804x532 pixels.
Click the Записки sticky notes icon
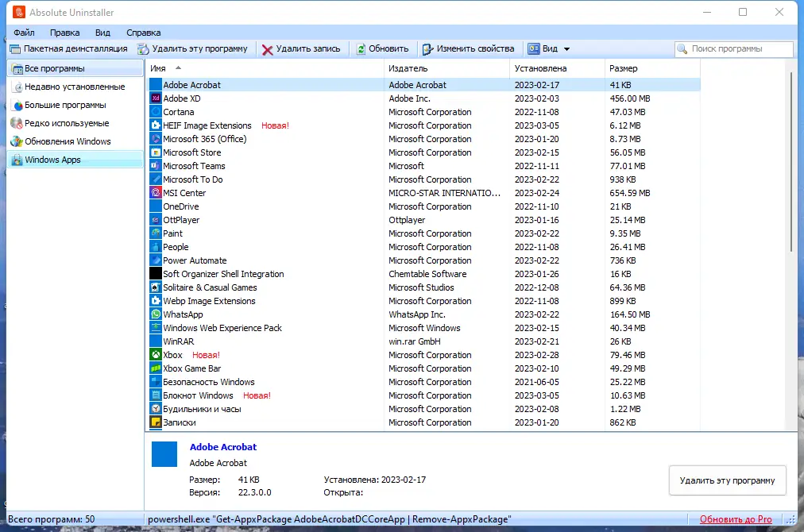156,422
